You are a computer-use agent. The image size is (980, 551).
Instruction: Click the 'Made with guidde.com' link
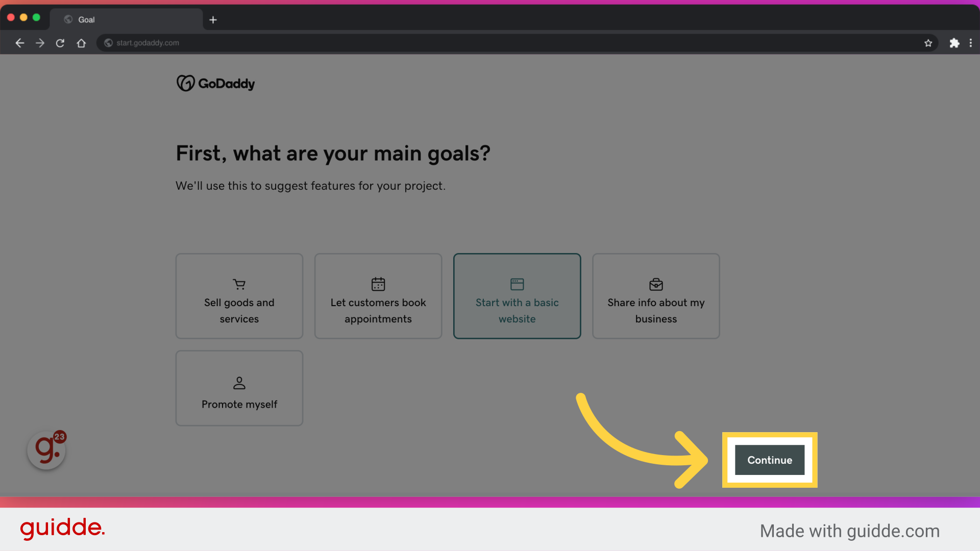coord(849,531)
